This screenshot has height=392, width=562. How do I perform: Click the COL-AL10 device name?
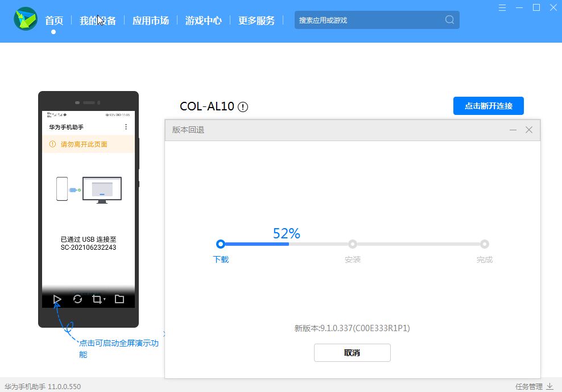[207, 106]
